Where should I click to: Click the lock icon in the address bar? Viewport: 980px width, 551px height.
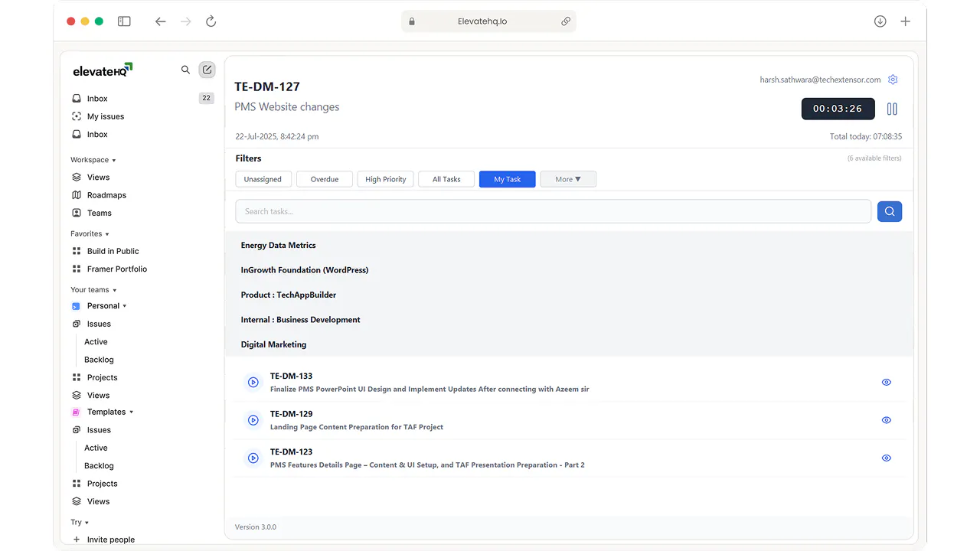pos(412,21)
